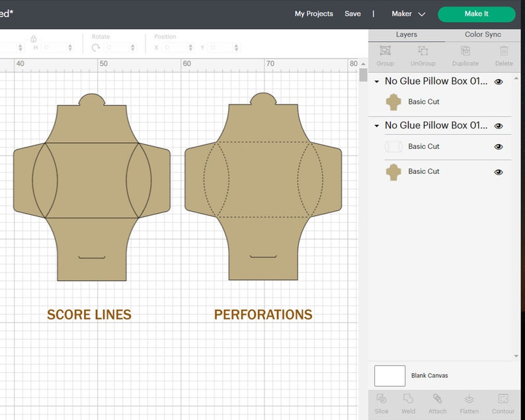Click the Height input field

(54, 48)
